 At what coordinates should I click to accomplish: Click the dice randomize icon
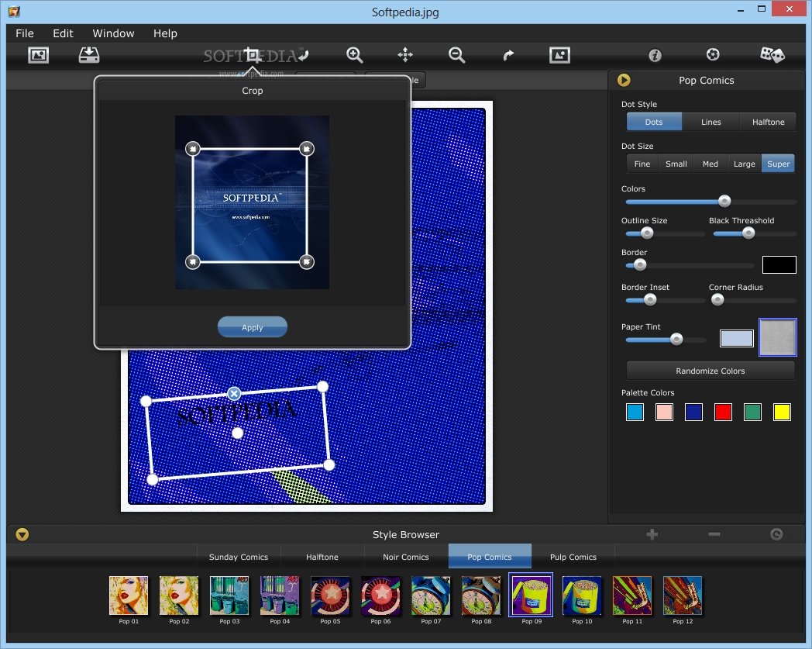point(772,54)
